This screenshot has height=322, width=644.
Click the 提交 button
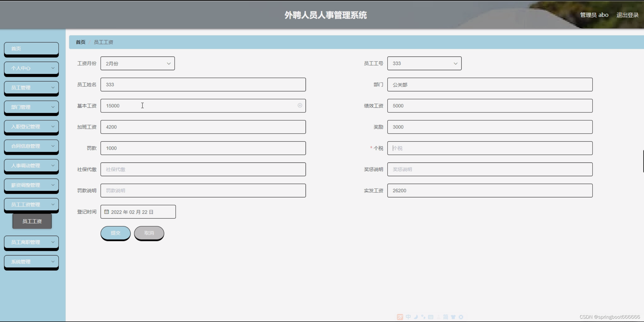(116, 233)
